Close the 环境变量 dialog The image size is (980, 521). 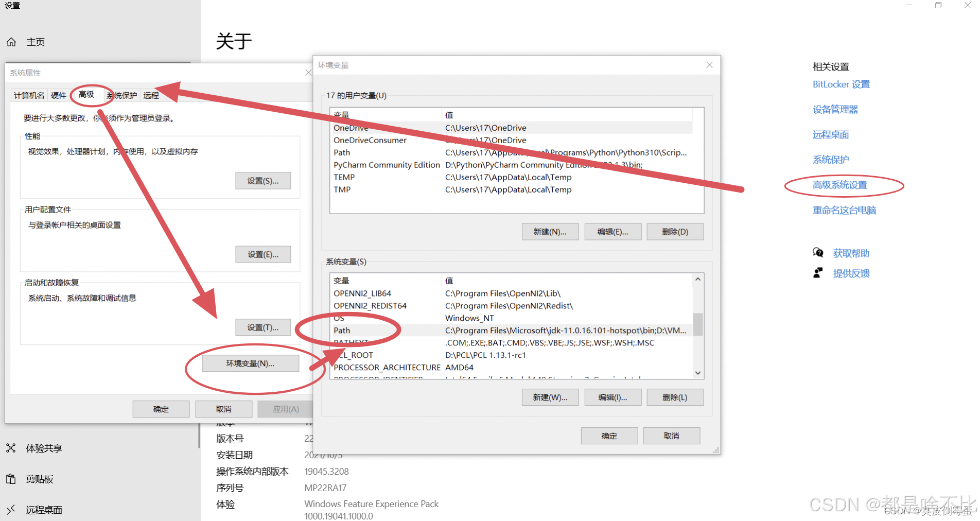click(x=709, y=65)
